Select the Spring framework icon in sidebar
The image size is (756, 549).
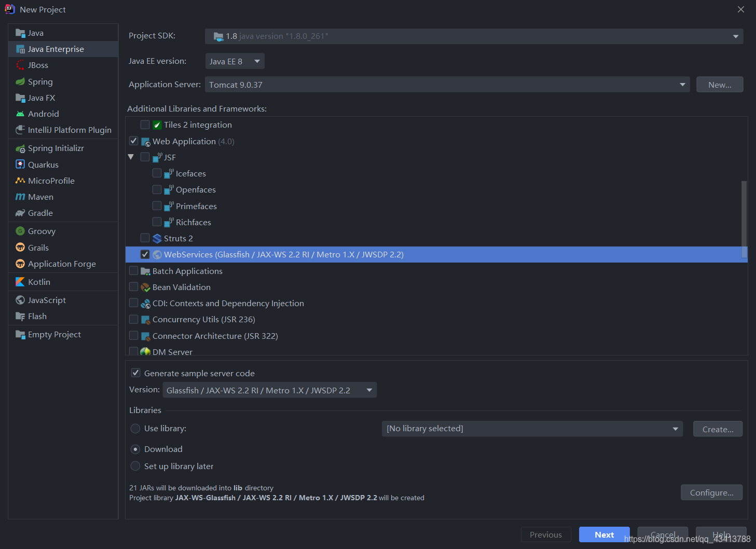coord(20,81)
